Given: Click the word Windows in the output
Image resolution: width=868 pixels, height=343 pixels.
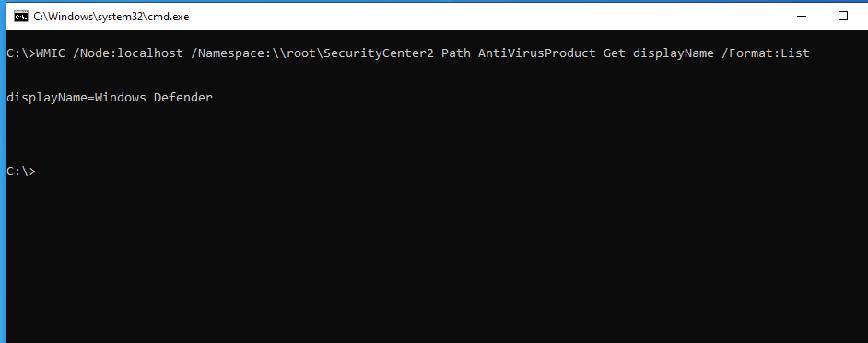Looking at the screenshot, I should 120,98.
